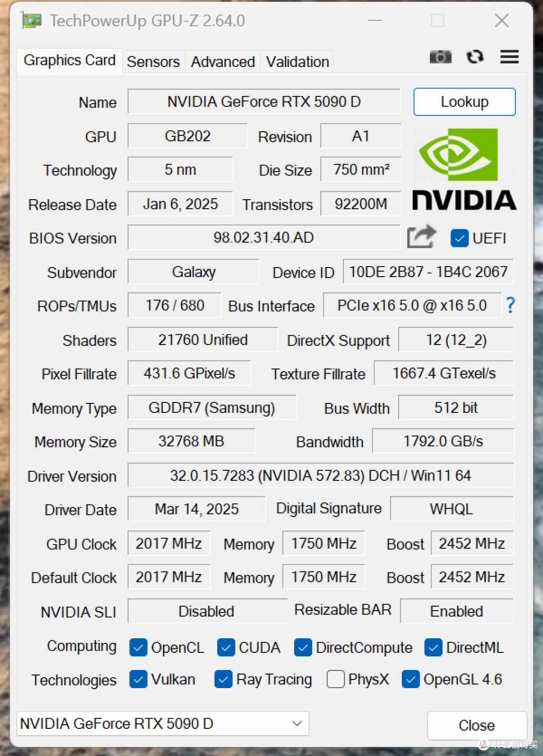
Task: Toggle the OpenGL 4.6 checkbox
Action: (x=411, y=679)
